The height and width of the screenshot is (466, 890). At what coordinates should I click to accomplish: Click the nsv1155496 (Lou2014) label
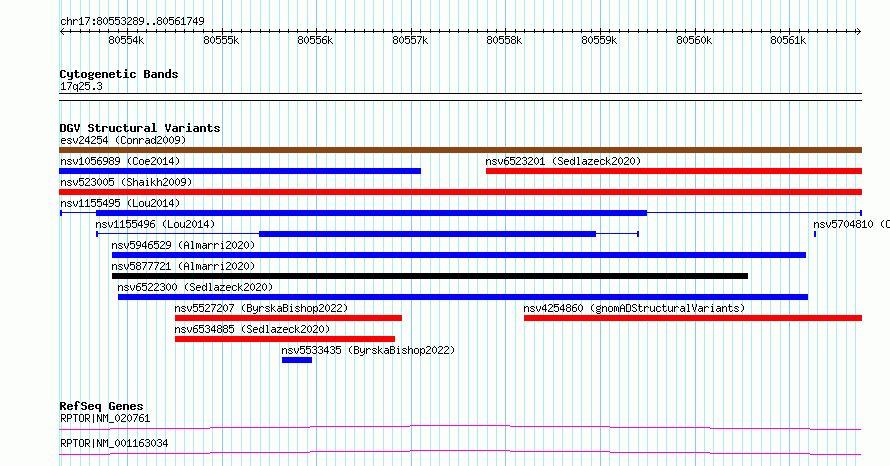point(155,224)
